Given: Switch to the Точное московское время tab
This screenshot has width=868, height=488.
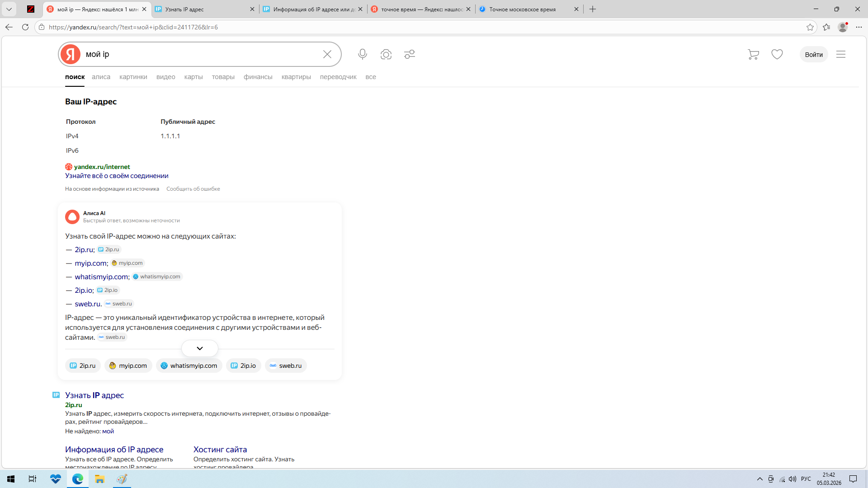Looking at the screenshot, I should tap(522, 9).
